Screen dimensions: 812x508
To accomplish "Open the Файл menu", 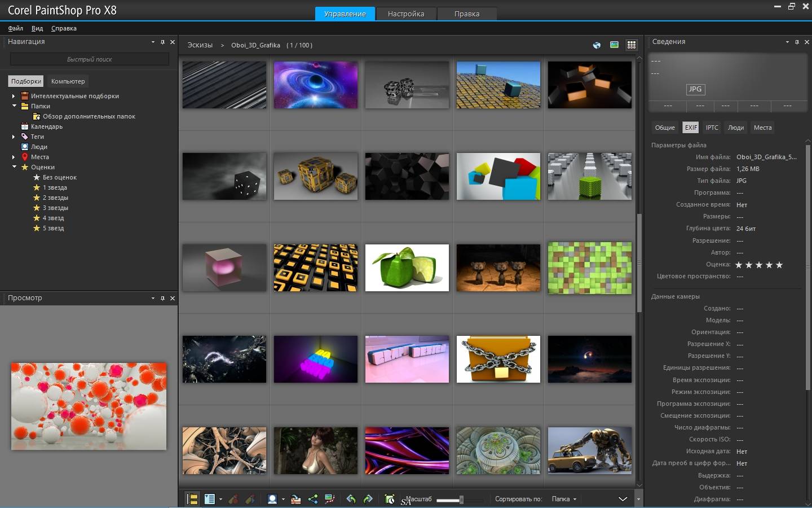I will point(16,28).
